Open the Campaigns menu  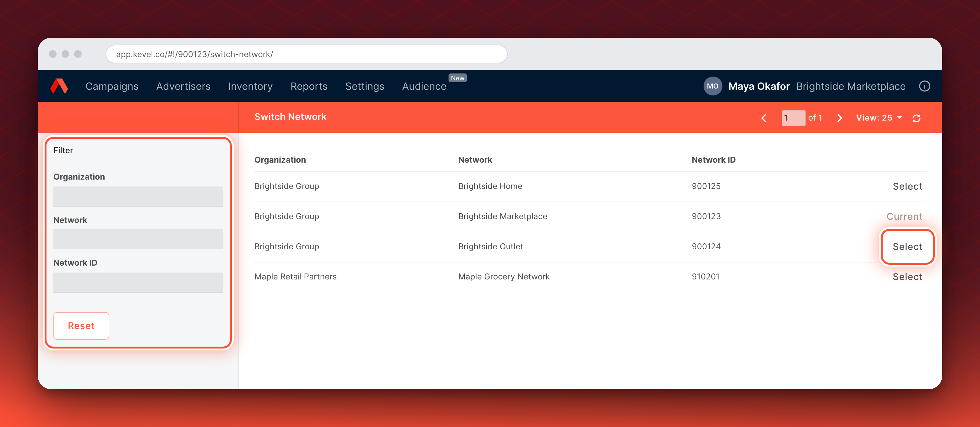pos(112,86)
